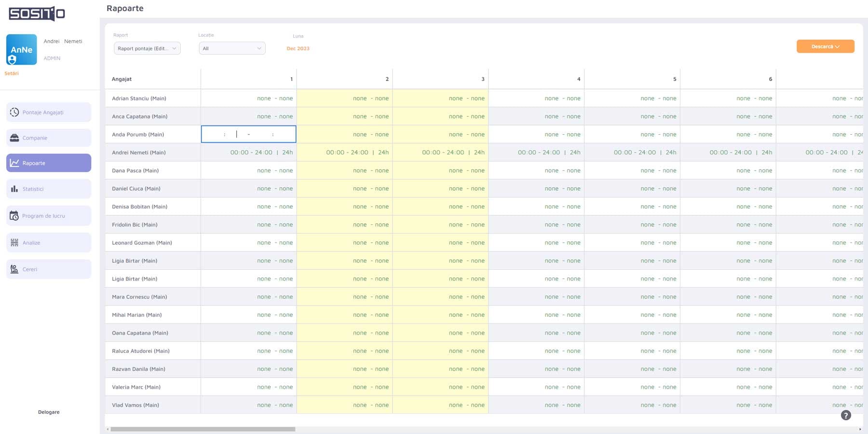Click the Program de lucru calendar icon
Image resolution: width=868 pixels, height=434 pixels.
(x=14, y=215)
